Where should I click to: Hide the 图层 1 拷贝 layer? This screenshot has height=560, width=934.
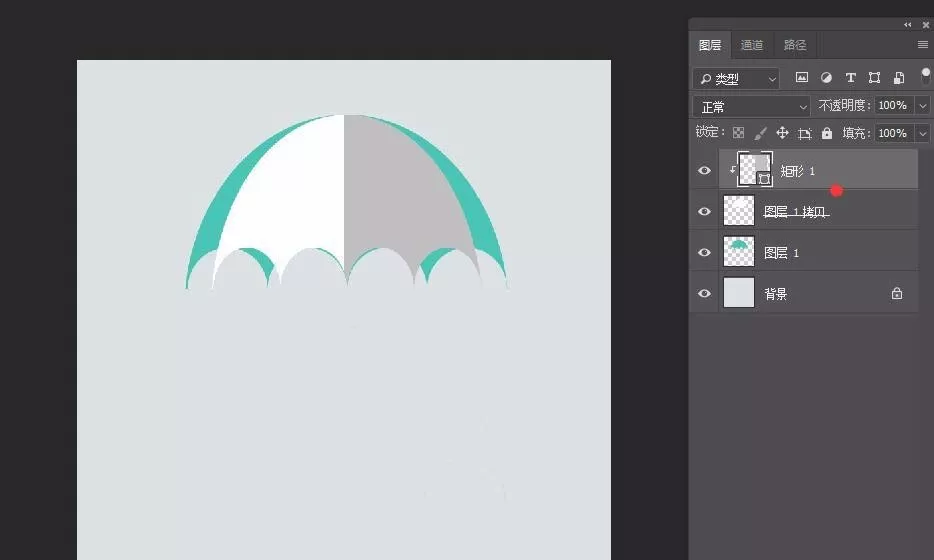pos(704,211)
